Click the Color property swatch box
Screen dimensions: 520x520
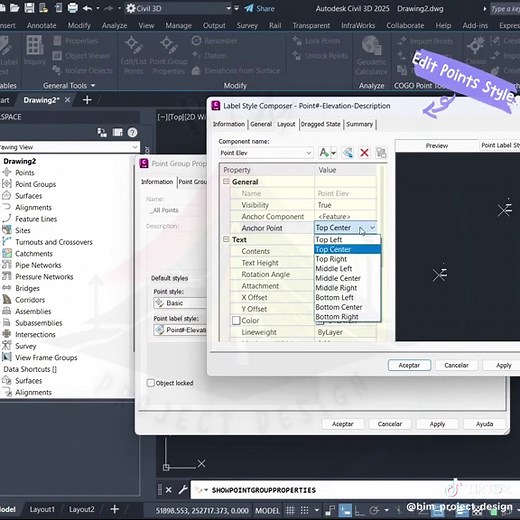click(236, 320)
